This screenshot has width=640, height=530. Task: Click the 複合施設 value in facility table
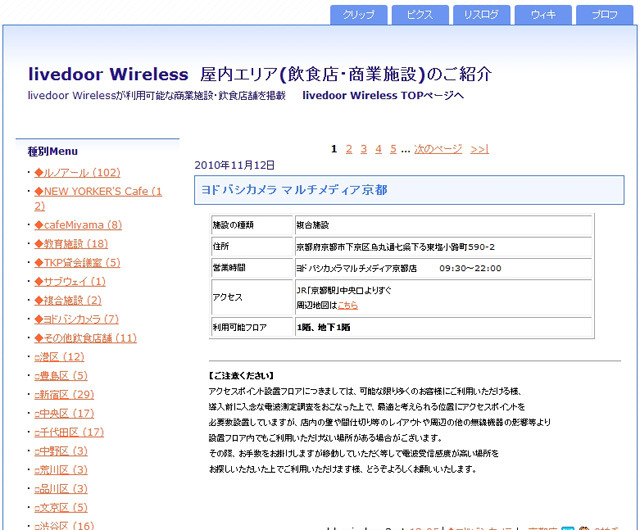(313, 225)
